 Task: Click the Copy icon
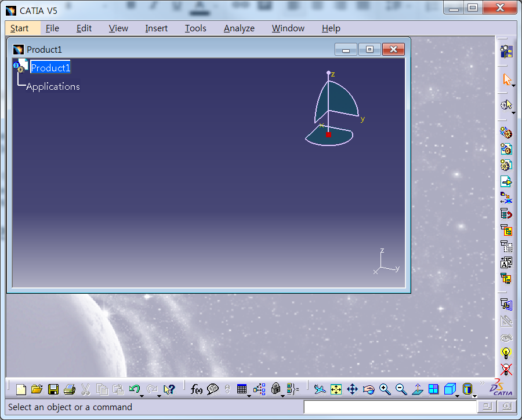pyautogui.click(x=102, y=389)
